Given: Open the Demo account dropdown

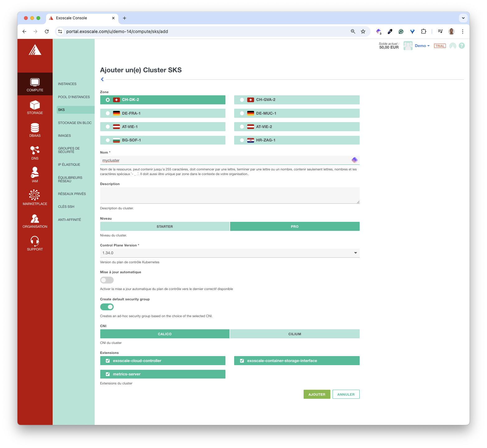Looking at the screenshot, I should click(x=422, y=46).
